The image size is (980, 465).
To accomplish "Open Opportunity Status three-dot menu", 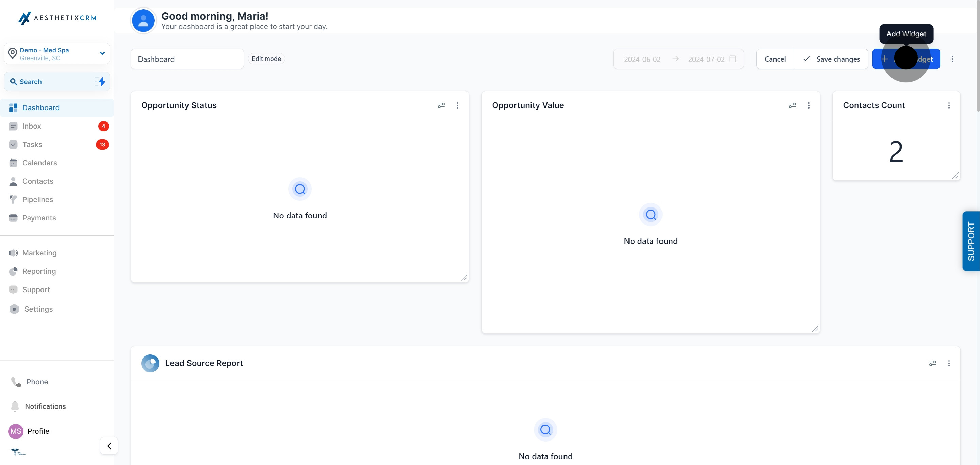I will click(x=457, y=105).
